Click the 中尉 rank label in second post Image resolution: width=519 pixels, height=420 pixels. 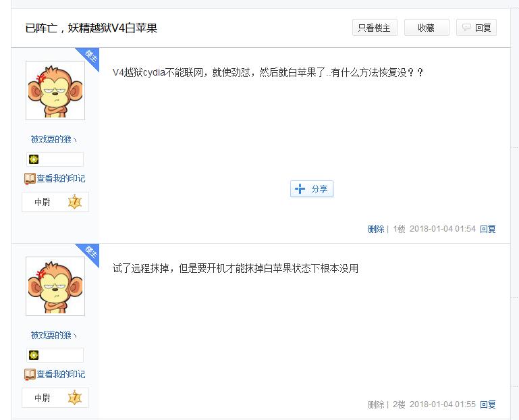[43, 398]
